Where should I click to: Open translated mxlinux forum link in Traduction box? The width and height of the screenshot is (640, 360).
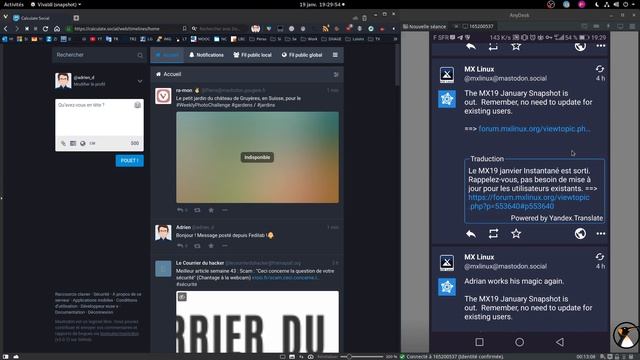coord(529,202)
